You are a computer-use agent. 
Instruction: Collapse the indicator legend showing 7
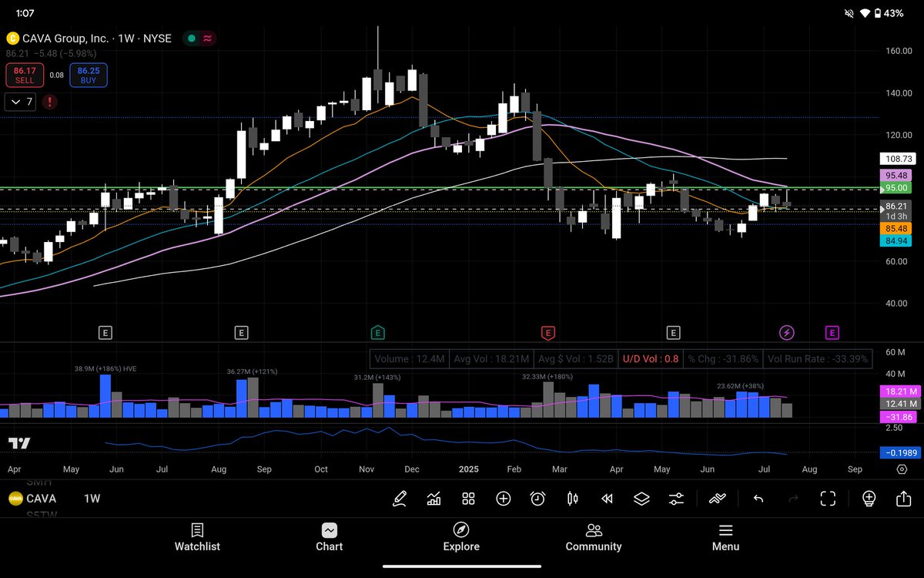[x=20, y=102]
